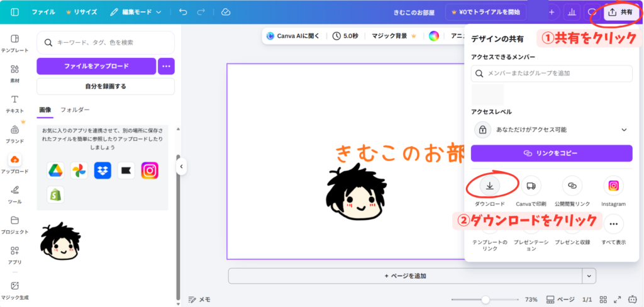Open the rainbow background color swatch
644x307 pixels.
click(x=434, y=36)
